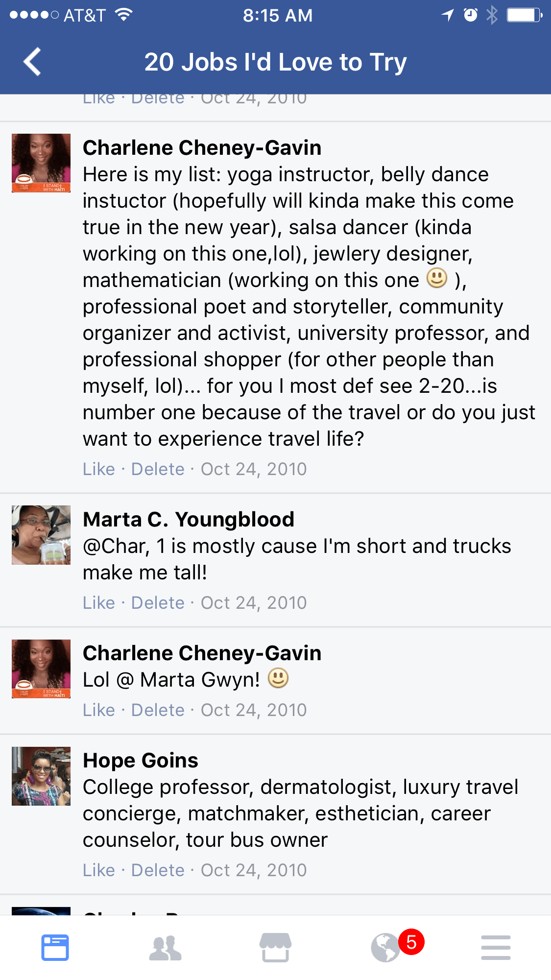Like Marta C. Youngblood's comment
Viewport: 551px width, 980px height.
pyautogui.click(x=98, y=603)
